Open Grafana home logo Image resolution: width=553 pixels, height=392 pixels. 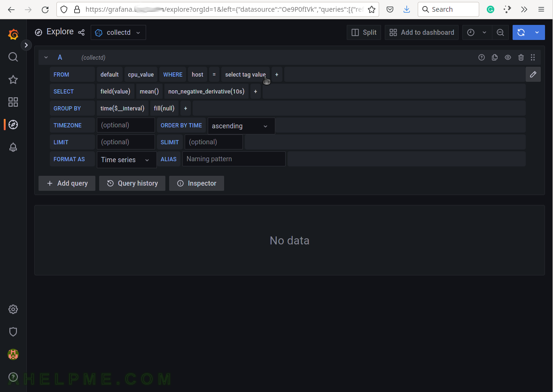tap(13, 34)
